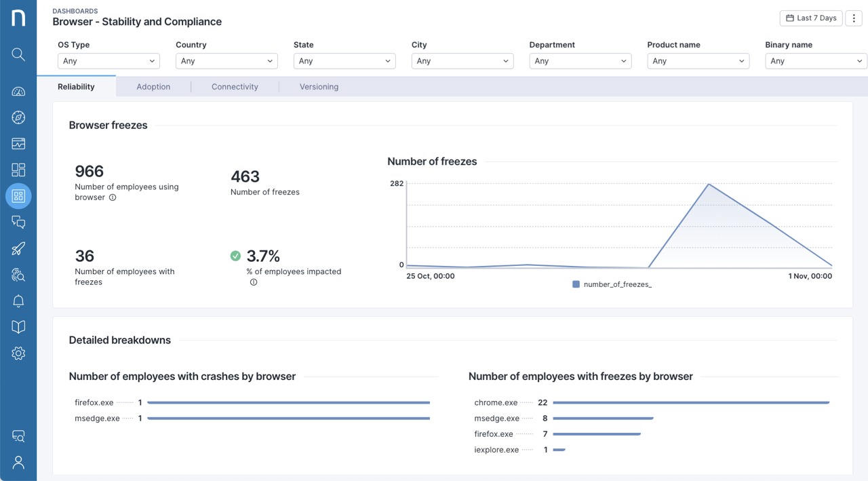
Task: Click the unhighlighted dashboard tiles sidebar icon
Action: [18, 170]
